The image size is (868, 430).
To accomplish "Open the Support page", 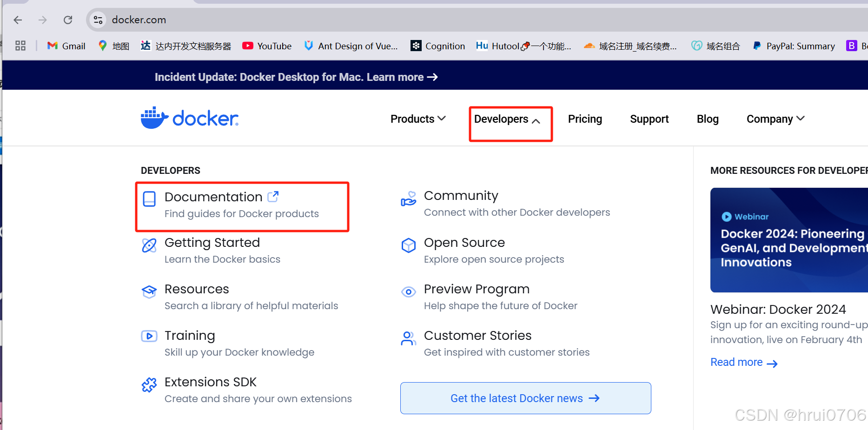I will 649,119.
